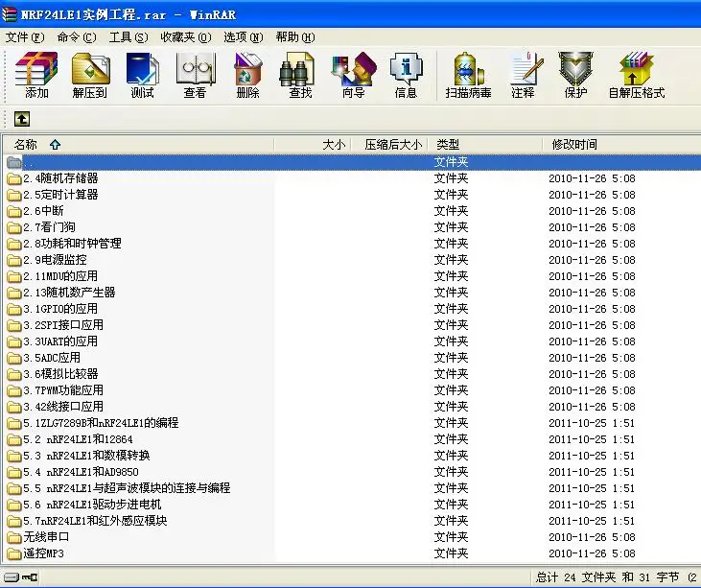Show archive 信息 (Info)

pos(406,75)
